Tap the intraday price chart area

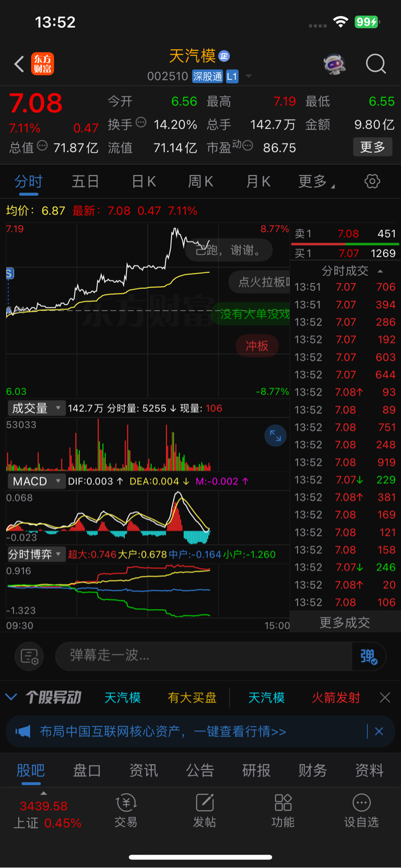[x=148, y=311]
